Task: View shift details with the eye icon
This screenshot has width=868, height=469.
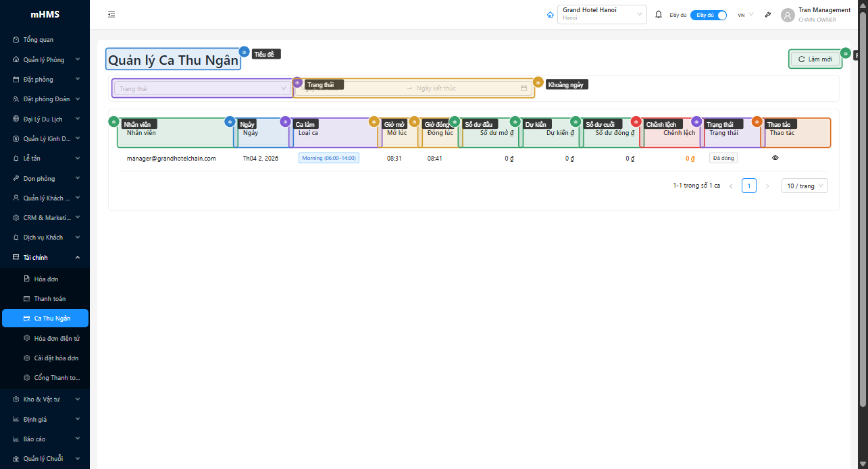Action: tap(775, 158)
